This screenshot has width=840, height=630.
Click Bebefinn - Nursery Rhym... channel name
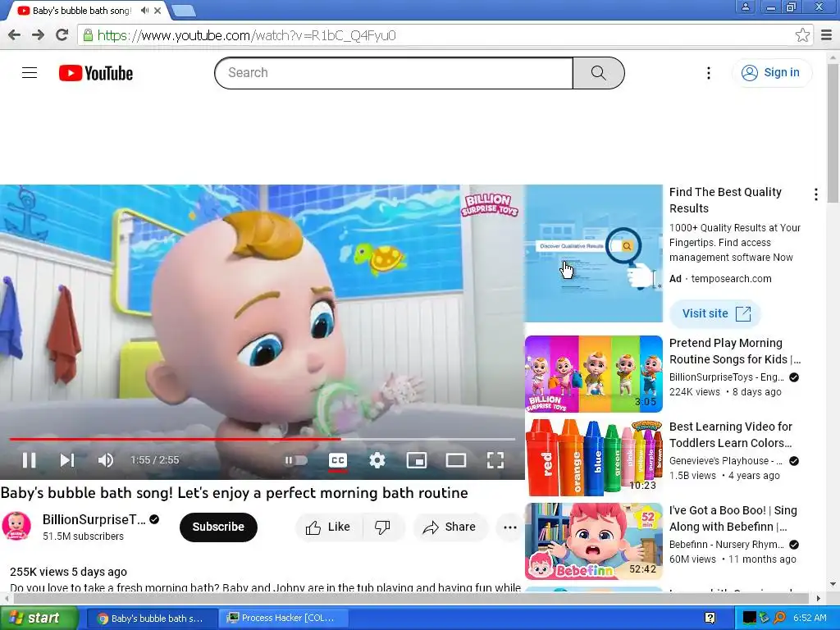pyautogui.click(x=727, y=545)
